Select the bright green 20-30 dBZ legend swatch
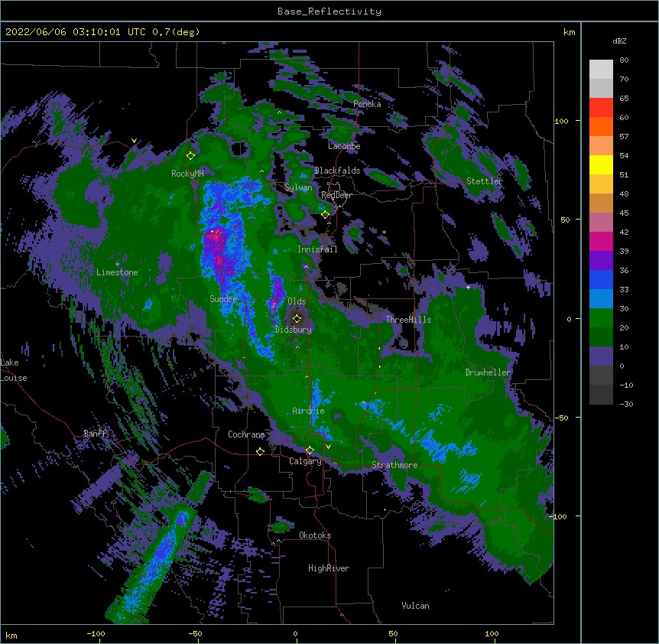The width and height of the screenshot is (659, 644). 601,318
